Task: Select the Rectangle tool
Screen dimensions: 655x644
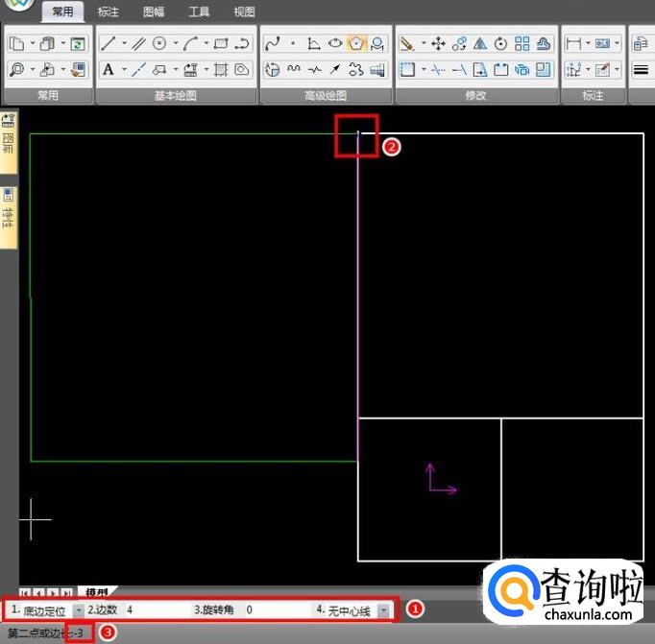Action: click(x=220, y=43)
